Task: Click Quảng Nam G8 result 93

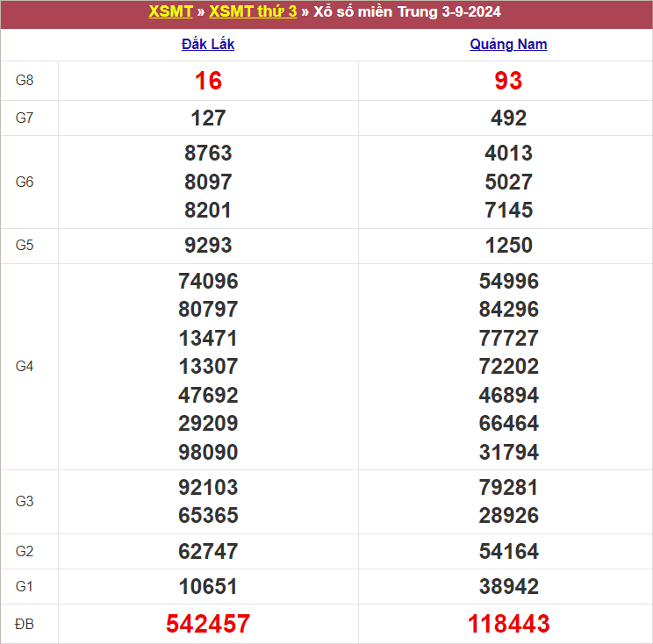Action: coord(508,81)
